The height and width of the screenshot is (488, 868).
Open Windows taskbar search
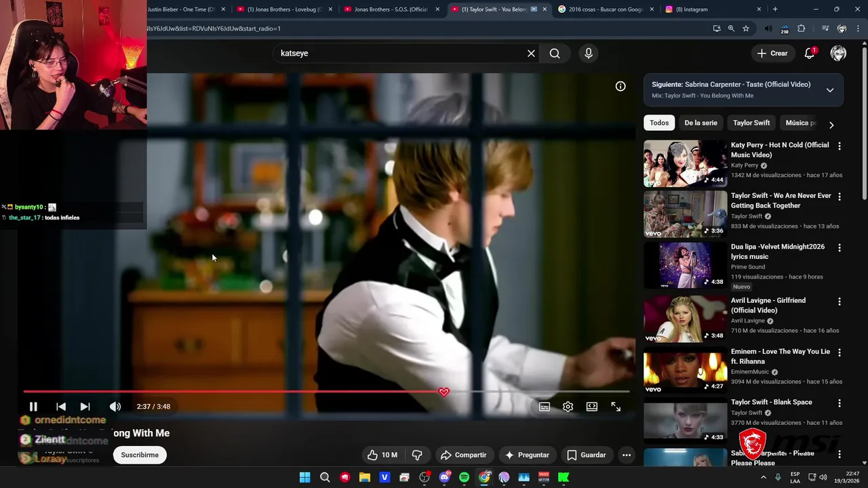(325, 477)
